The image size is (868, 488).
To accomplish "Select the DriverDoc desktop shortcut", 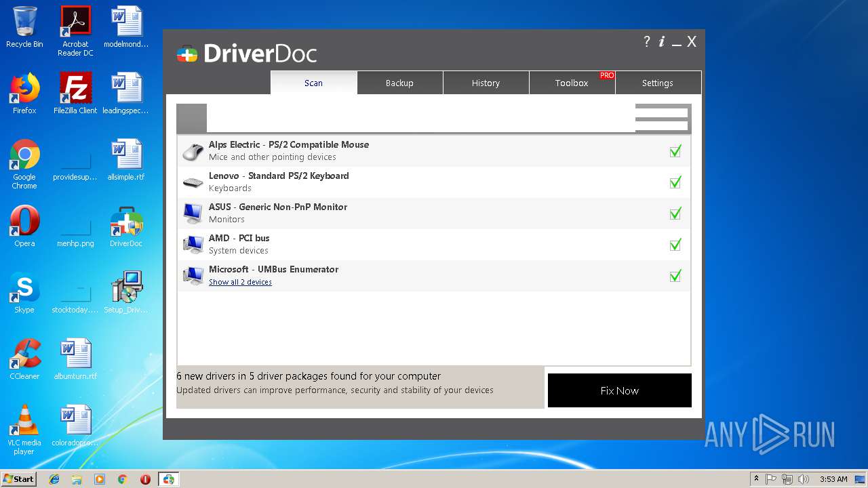I will click(126, 226).
